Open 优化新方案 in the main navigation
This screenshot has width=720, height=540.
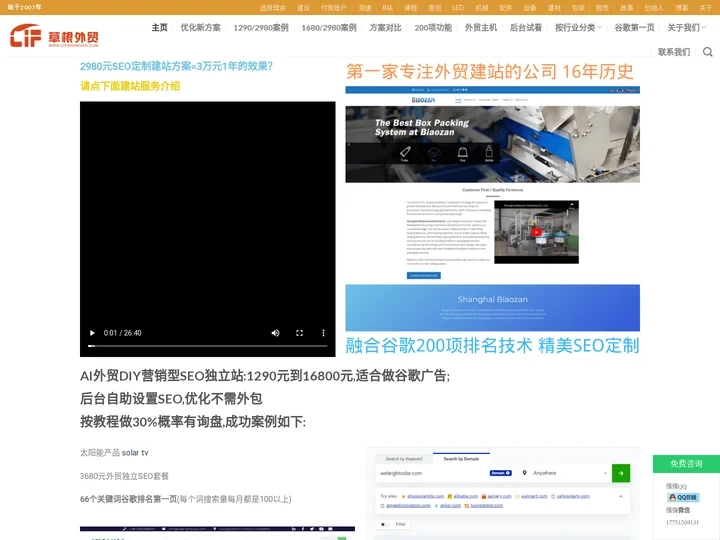click(x=200, y=28)
